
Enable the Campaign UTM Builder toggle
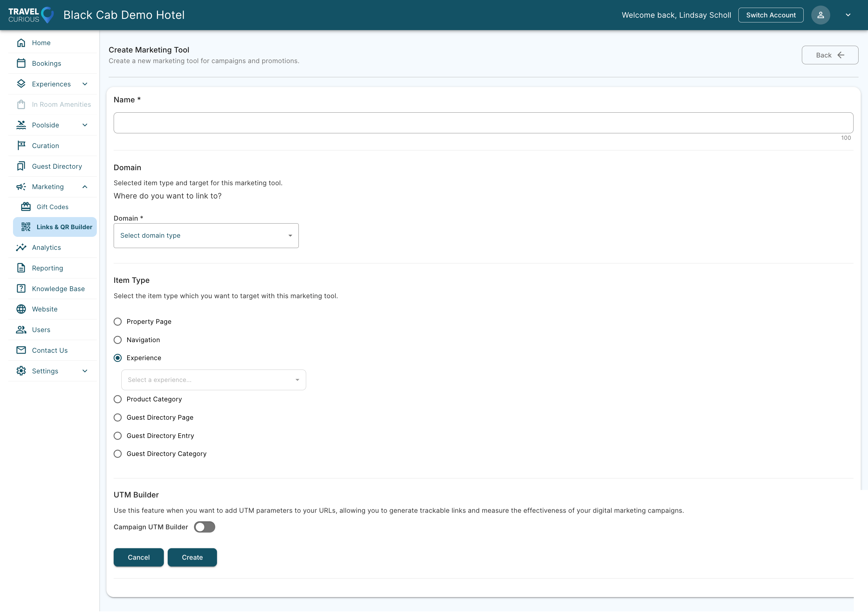tap(205, 527)
